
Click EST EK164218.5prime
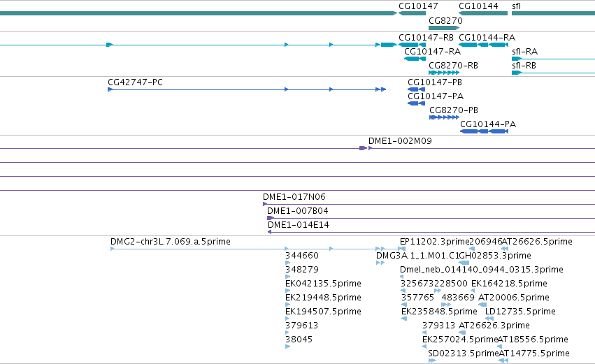pos(509,284)
